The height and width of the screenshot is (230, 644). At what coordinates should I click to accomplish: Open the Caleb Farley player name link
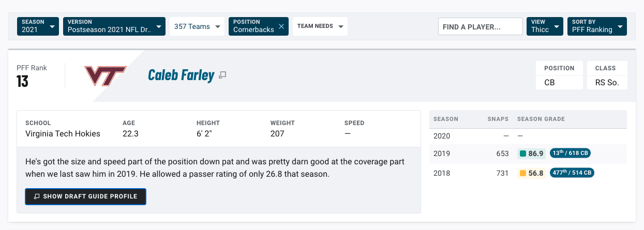[x=181, y=75]
